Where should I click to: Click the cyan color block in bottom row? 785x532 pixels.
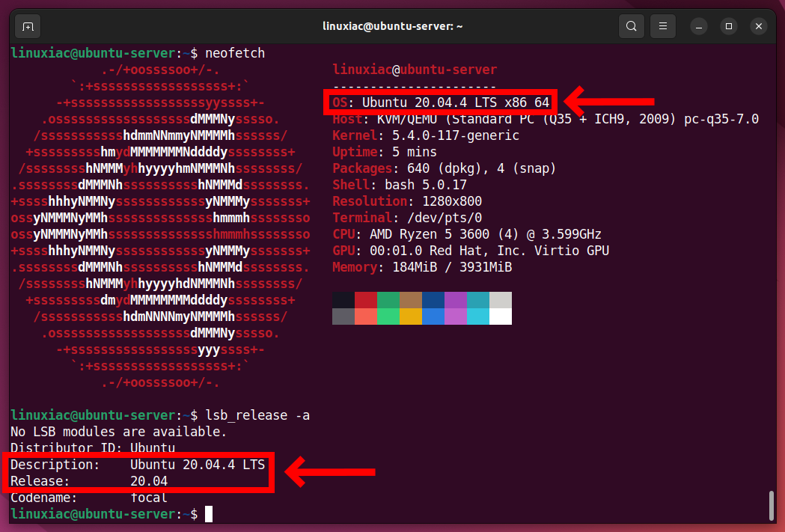[x=478, y=317]
